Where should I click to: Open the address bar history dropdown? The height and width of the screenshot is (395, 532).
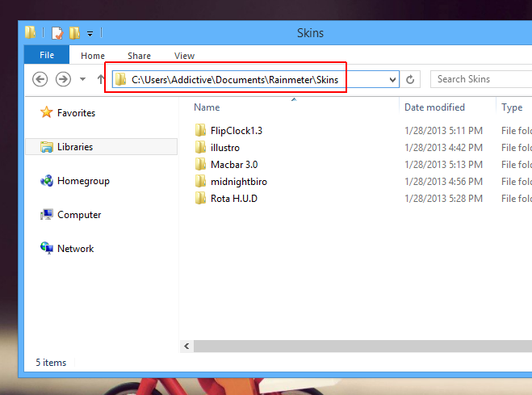(x=392, y=79)
